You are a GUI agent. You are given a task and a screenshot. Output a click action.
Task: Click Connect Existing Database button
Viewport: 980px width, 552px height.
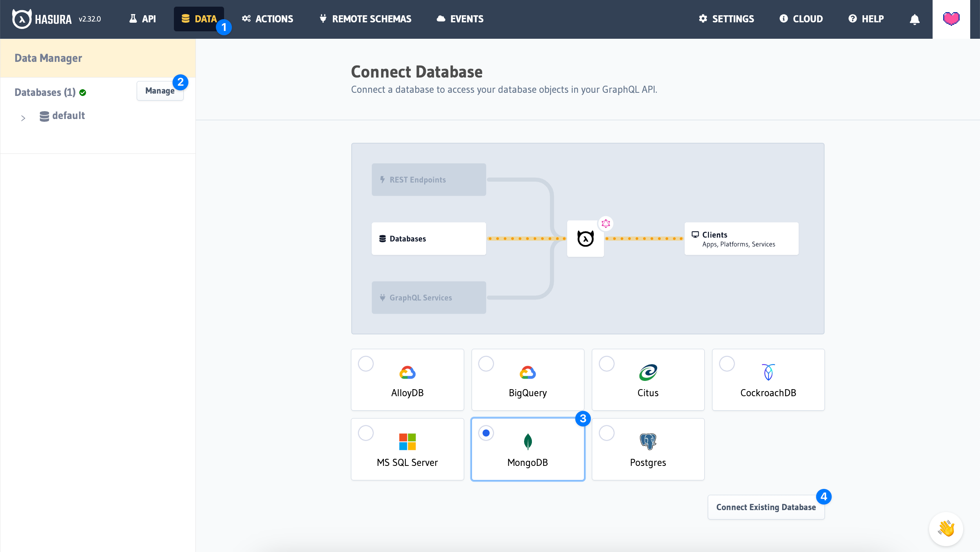point(766,506)
